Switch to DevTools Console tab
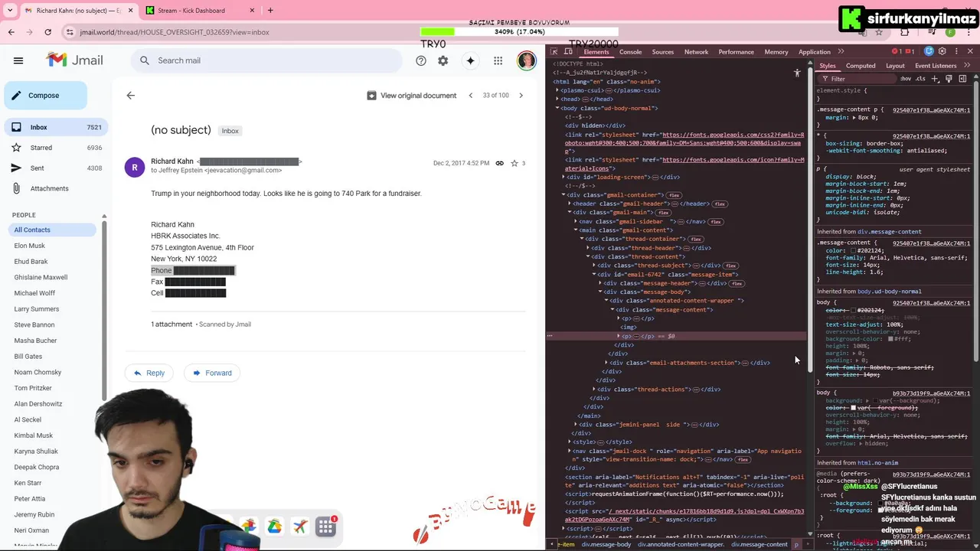 click(631, 52)
